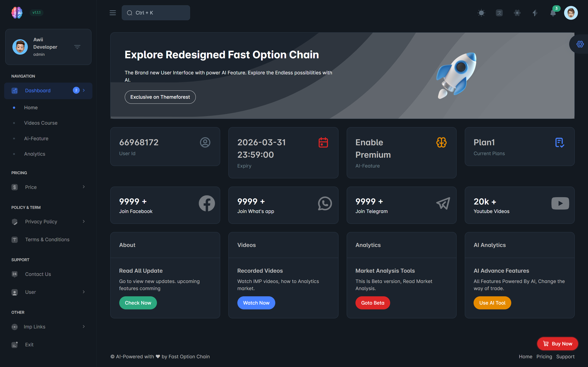Click the YouTube play icon
Image resolution: width=588 pixels, height=367 pixels.
[x=560, y=203]
